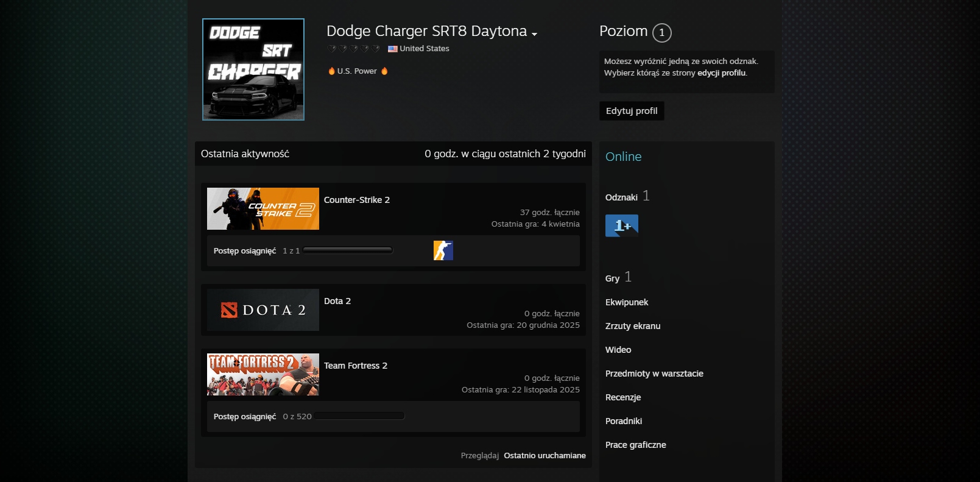
Task: Open the Ekwipunek inventory page
Action: click(x=627, y=302)
